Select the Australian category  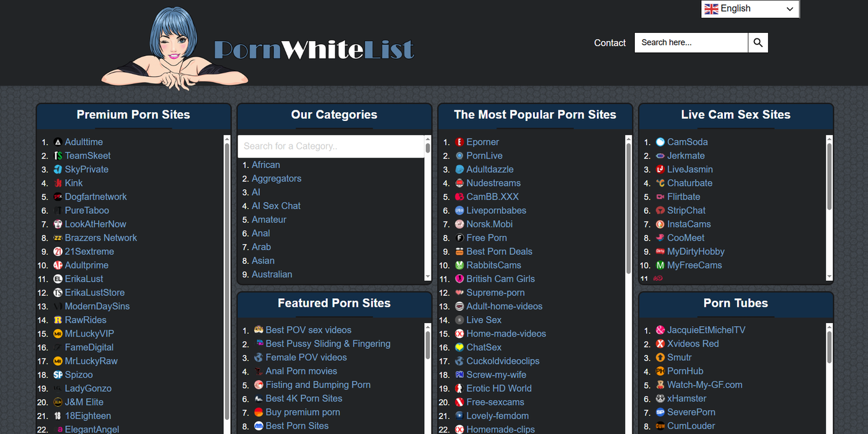pyautogui.click(x=272, y=274)
